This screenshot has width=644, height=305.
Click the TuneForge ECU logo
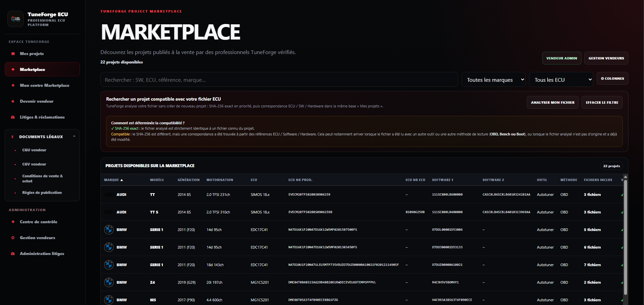coord(16,19)
